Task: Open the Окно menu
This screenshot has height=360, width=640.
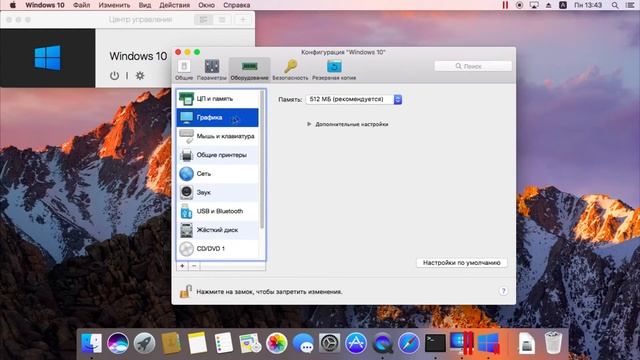Action: 207,5
